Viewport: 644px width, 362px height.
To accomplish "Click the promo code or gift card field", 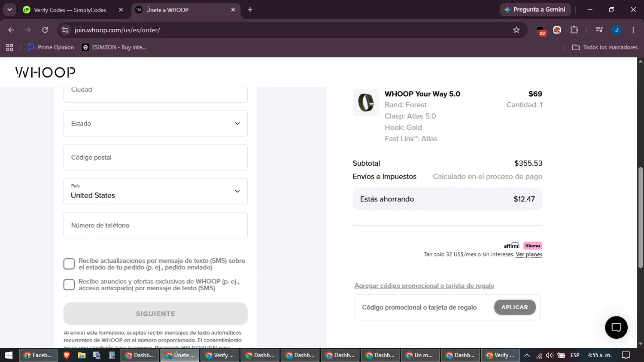I will point(425,307).
